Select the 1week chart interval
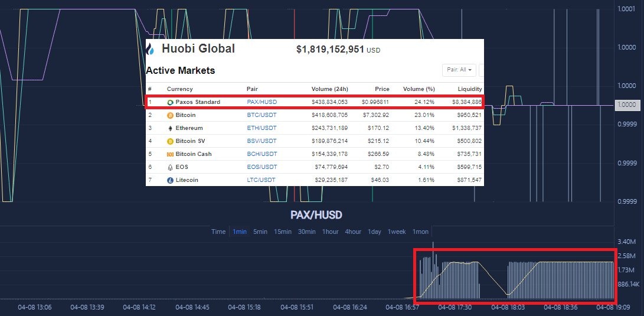 (396, 232)
